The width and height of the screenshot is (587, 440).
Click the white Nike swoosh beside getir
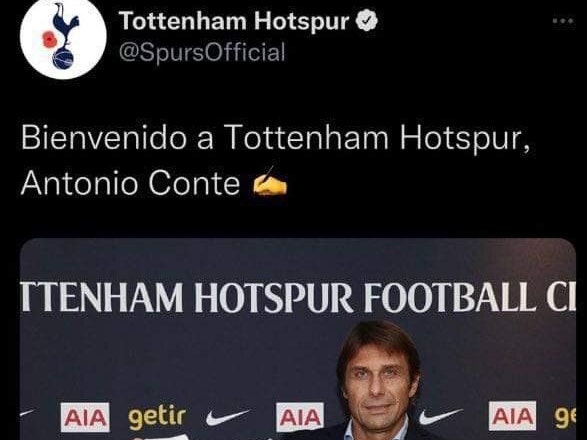point(227,417)
